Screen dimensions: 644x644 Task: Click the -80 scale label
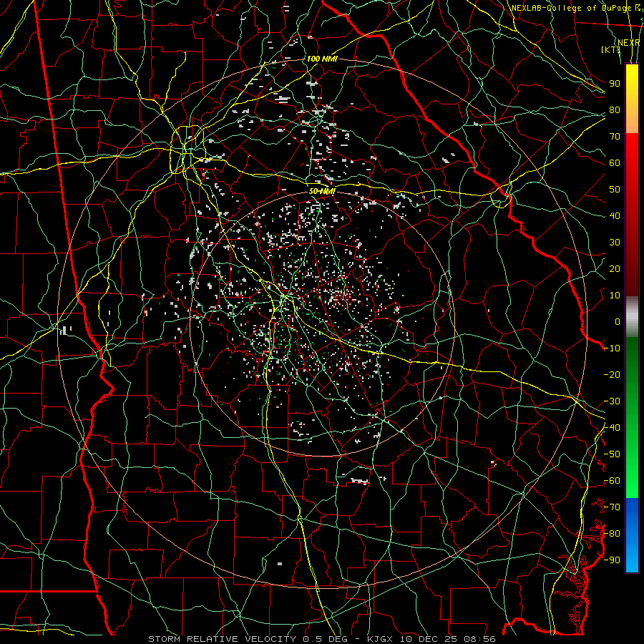coord(612,534)
